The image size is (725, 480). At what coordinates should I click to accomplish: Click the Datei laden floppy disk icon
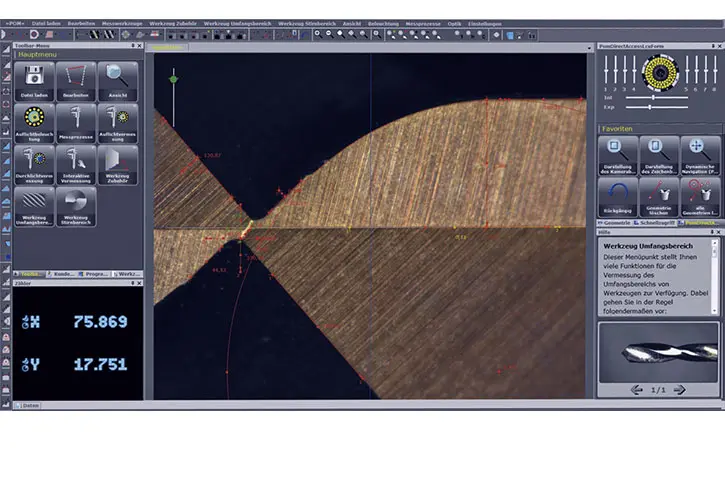pos(34,80)
